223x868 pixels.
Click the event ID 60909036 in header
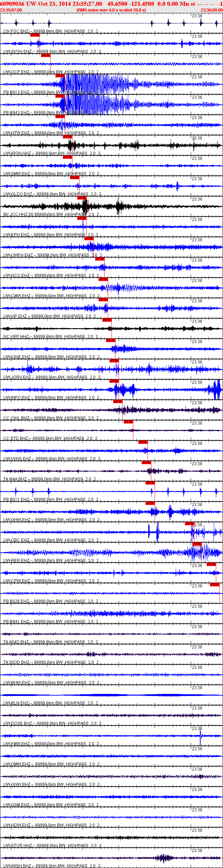point(13,4)
